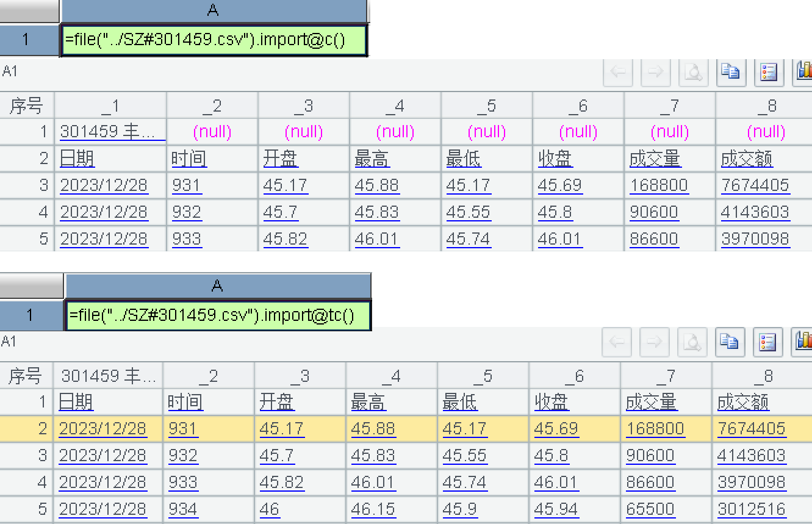Click the _8 column header in the upper table
The width and height of the screenshot is (812, 524).
tap(764, 106)
